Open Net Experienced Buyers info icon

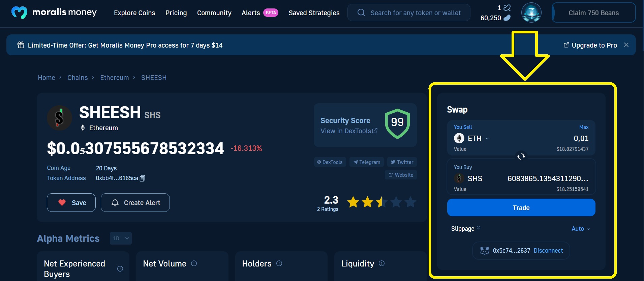(x=120, y=269)
